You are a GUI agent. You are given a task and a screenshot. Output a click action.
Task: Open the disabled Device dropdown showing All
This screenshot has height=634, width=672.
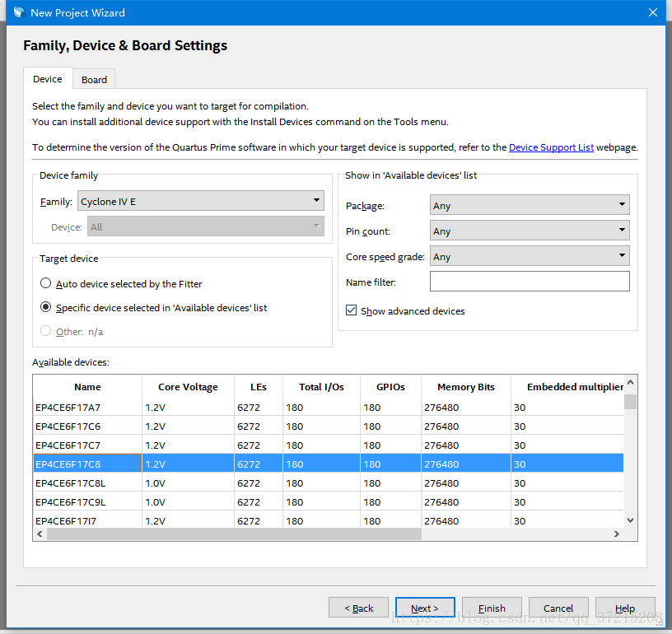click(206, 226)
